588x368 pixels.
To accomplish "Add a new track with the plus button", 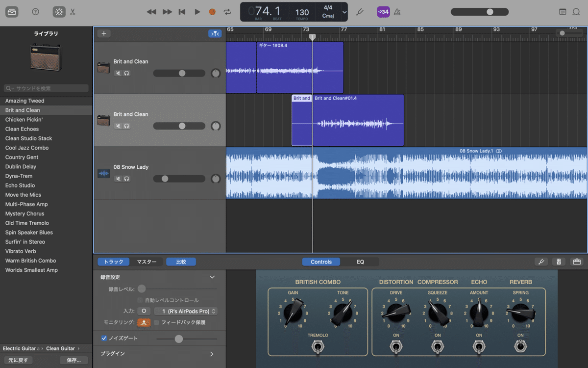I will tap(103, 33).
